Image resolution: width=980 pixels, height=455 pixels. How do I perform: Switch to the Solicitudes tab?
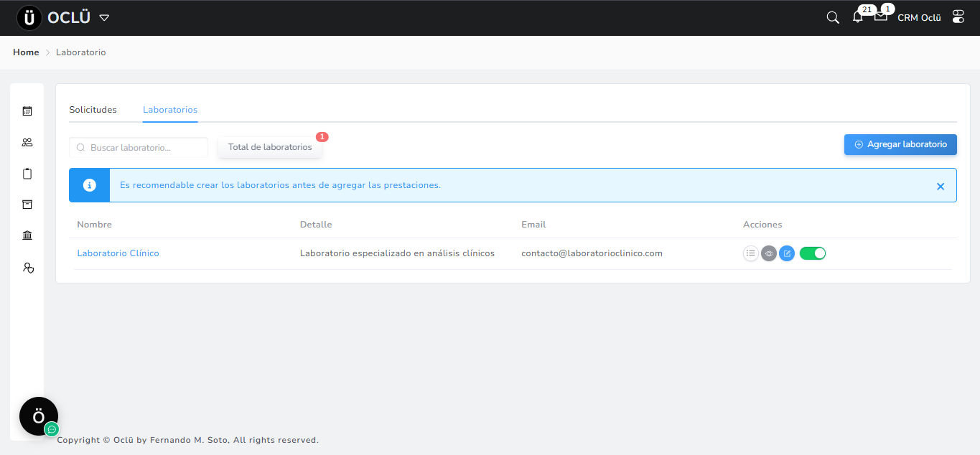coord(93,110)
